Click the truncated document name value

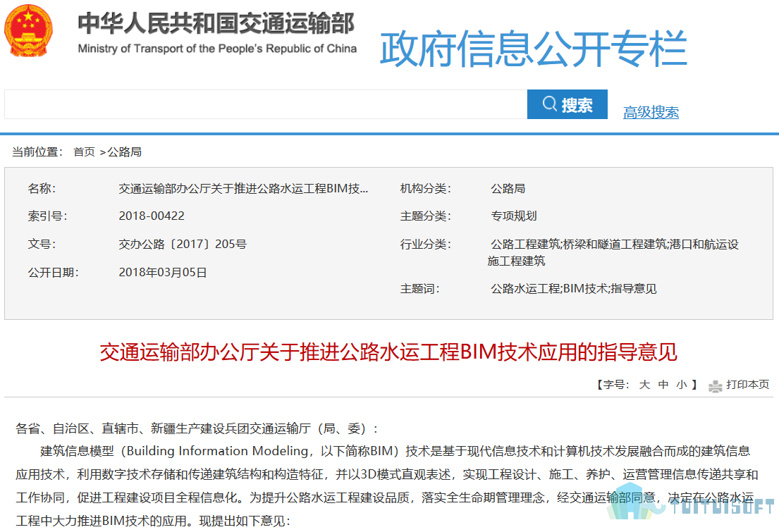[x=243, y=189]
